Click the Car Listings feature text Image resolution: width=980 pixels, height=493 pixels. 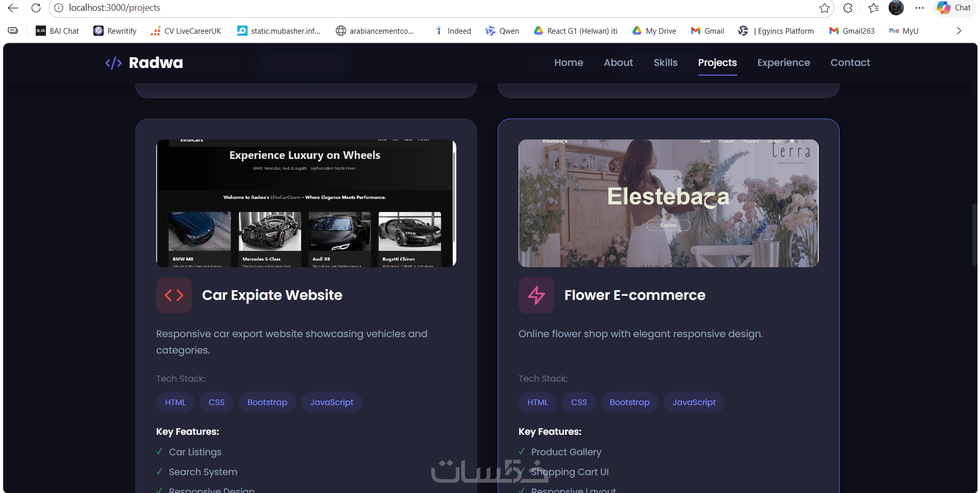pyautogui.click(x=195, y=452)
